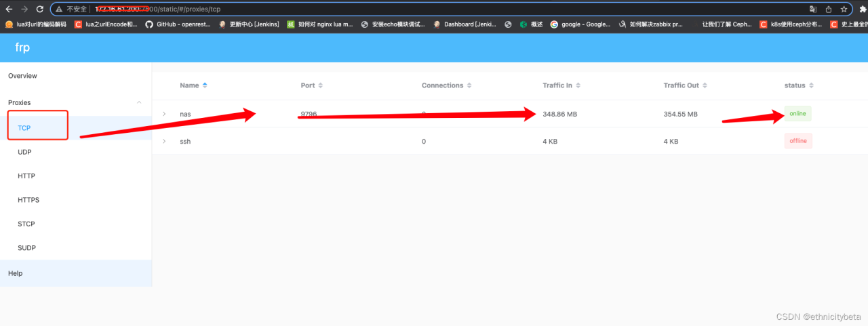Open the extensions puzzle icon
Viewport: 868px width, 326px height.
(863, 9)
